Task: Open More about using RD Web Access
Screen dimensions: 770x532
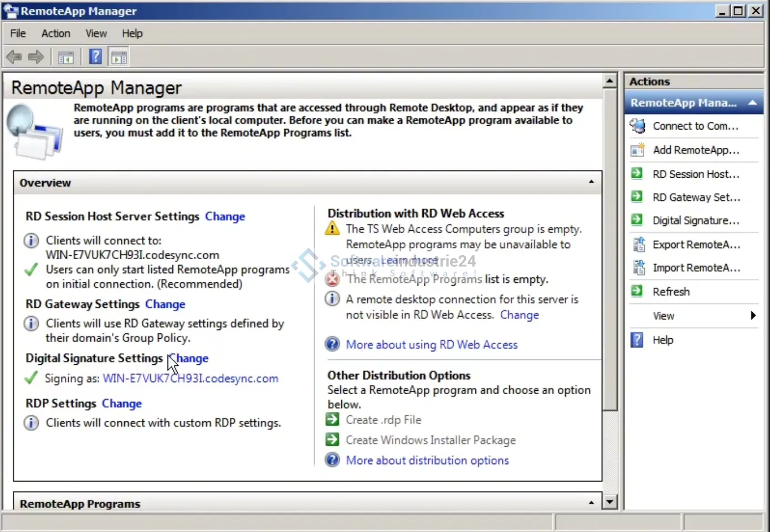Action: pyautogui.click(x=432, y=345)
